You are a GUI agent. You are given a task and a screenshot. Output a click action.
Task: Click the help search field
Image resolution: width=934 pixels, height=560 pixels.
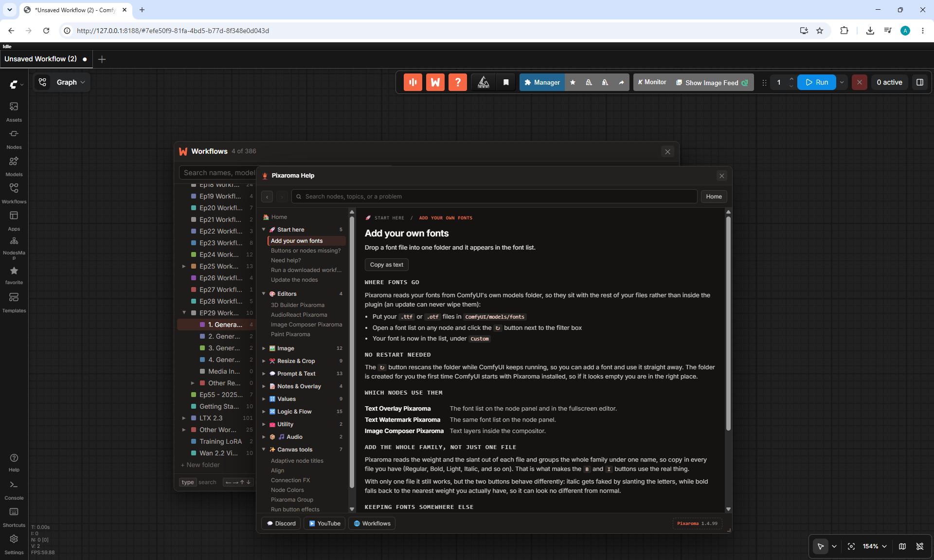point(494,197)
